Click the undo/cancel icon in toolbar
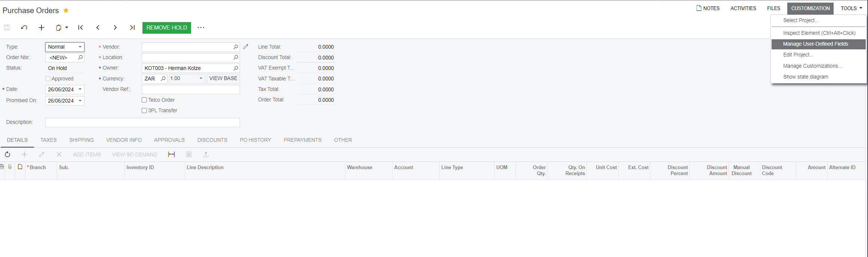The height and width of the screenshot is (257, 868). click(x=24, y=28)
